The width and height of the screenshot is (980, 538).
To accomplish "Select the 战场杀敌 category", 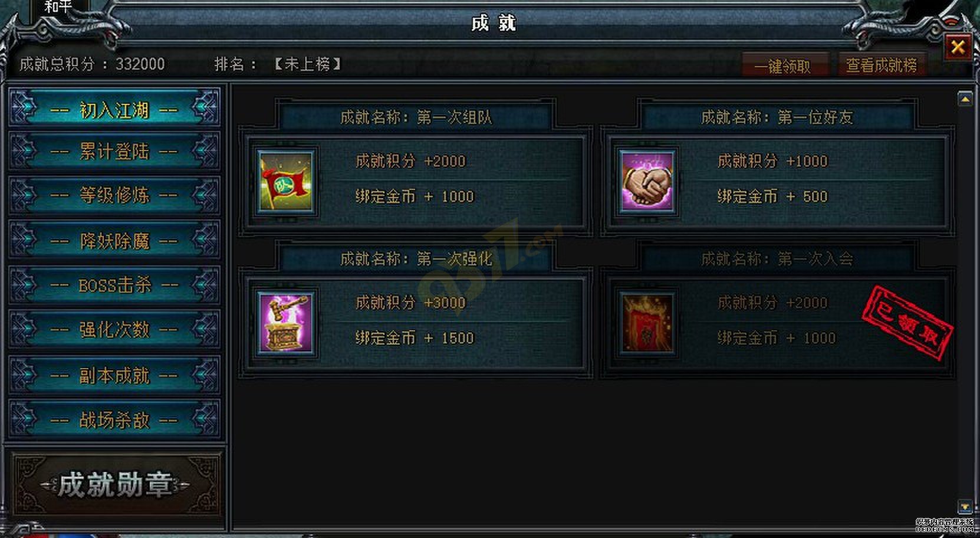I will pos(114,419).
